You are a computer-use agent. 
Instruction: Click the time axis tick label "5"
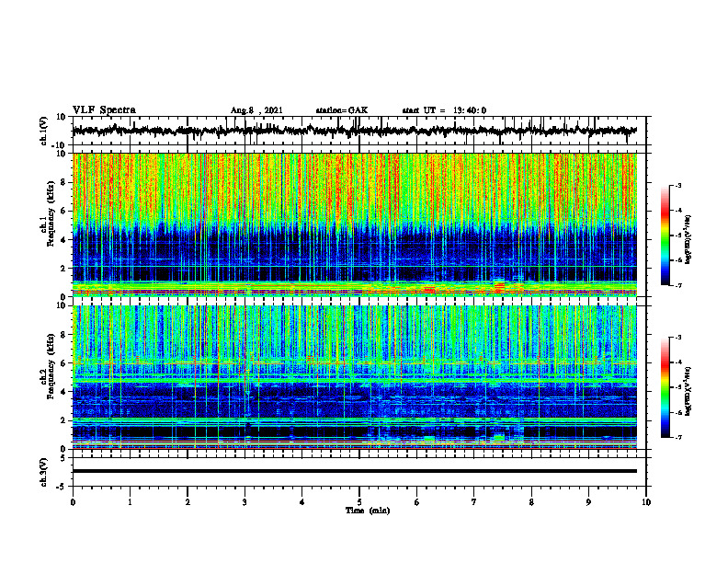[359, 502]
